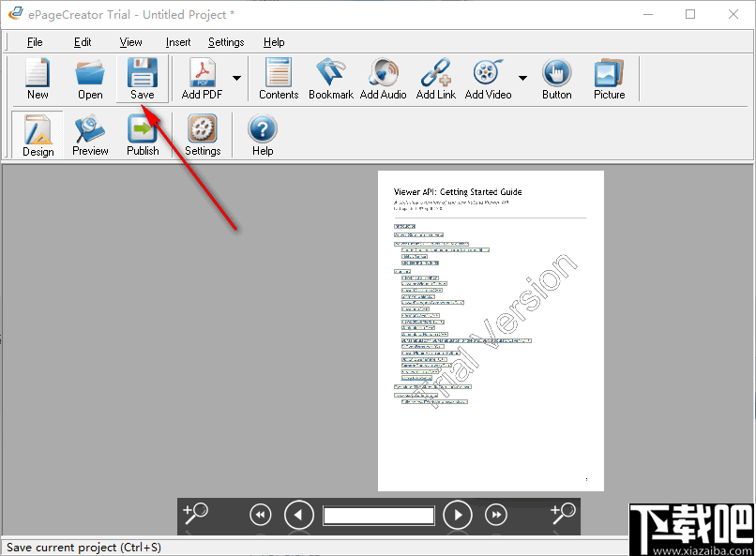Insert a video with Add Video

(488, 79)
